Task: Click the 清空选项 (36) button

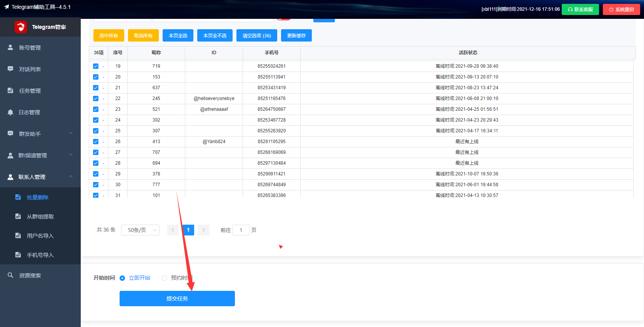Action: 257,35
